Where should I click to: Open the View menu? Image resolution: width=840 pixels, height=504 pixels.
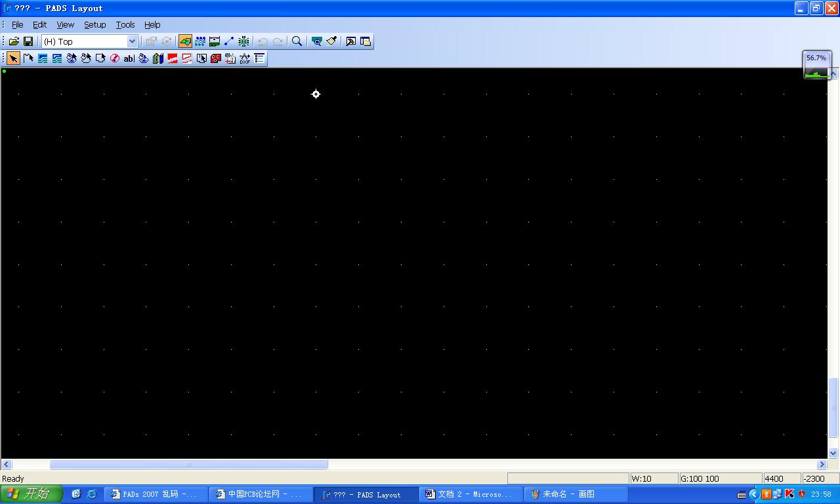coord(66,24)
